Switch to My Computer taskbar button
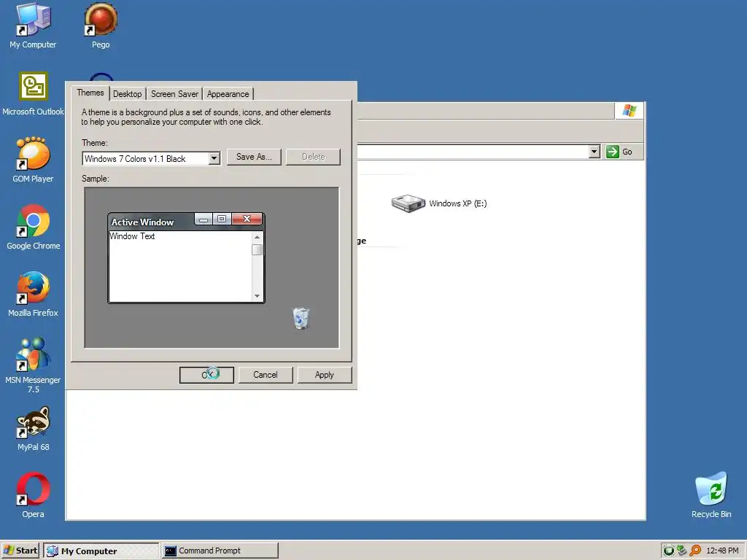This screenshot has width=747, height=560. tap(101, 551)
